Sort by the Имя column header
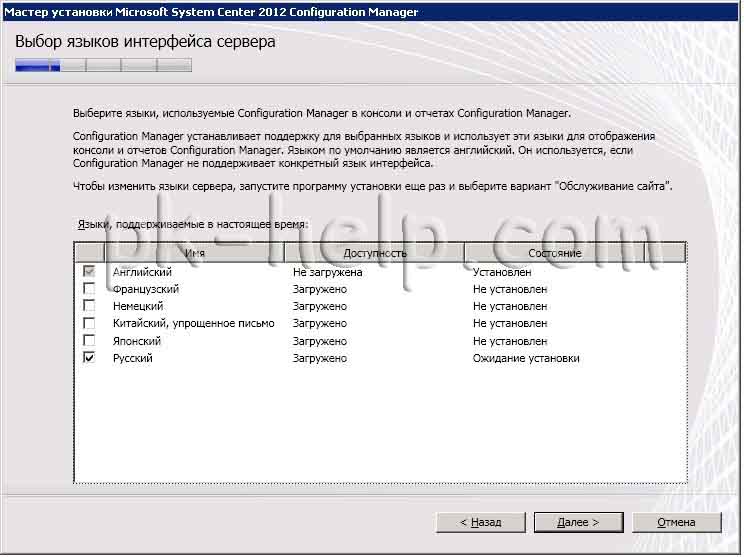The height and width of the screenshot is (557, 744). point(194,253)
